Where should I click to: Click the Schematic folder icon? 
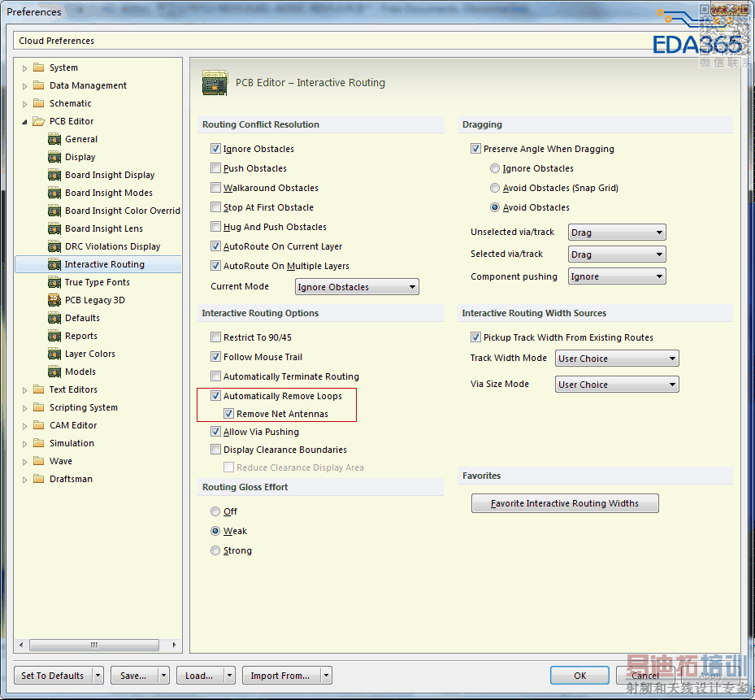(38, 103)
